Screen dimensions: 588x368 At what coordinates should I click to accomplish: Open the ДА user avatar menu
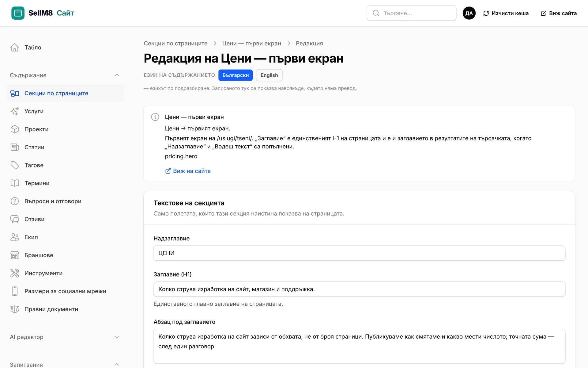pyautogui.click(x=469, y=13)
